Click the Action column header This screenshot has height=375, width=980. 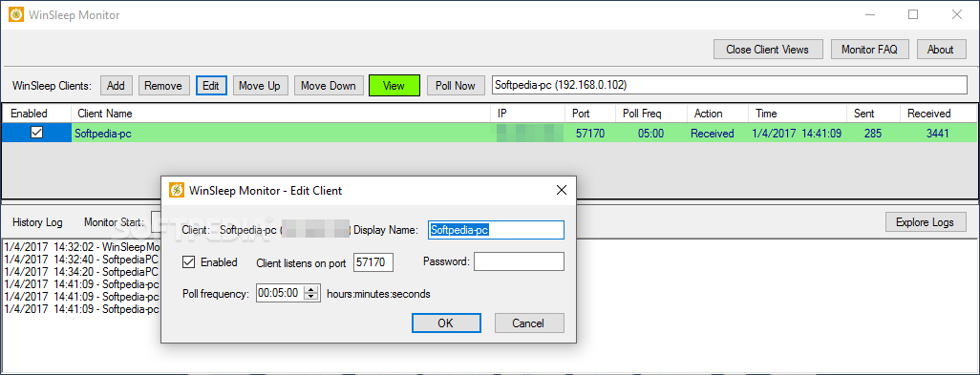(717, 114)
